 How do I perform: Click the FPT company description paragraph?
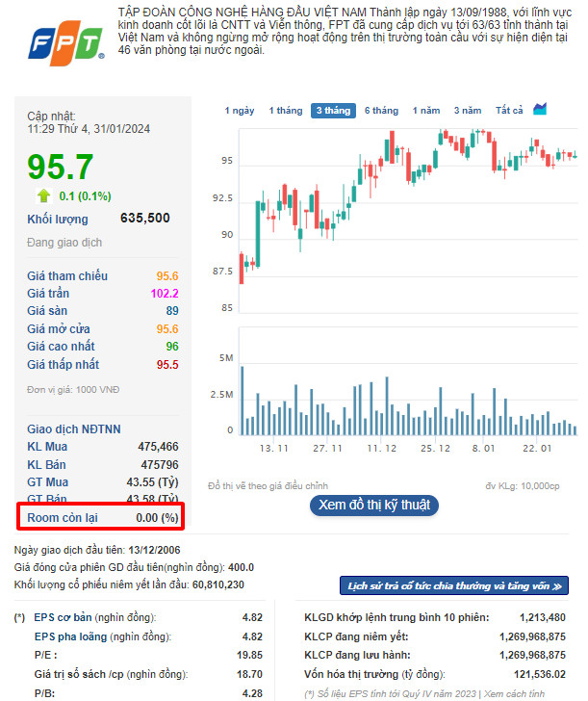[345, 31]
